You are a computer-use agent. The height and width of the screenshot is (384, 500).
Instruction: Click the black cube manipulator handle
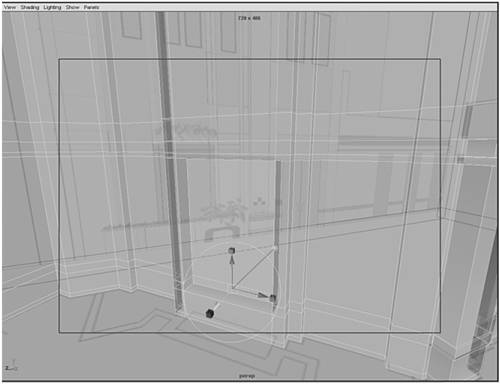pos(210,313)
